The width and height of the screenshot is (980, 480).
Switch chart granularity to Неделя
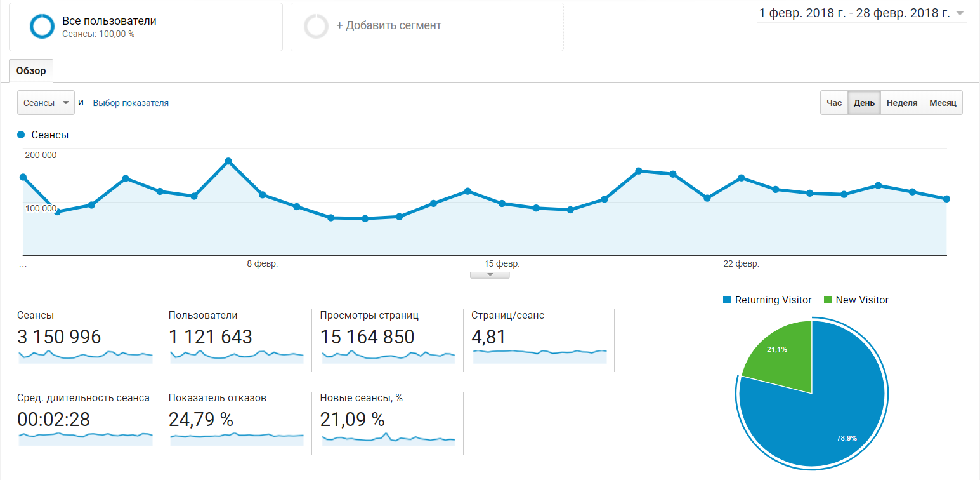coord(901,103)
